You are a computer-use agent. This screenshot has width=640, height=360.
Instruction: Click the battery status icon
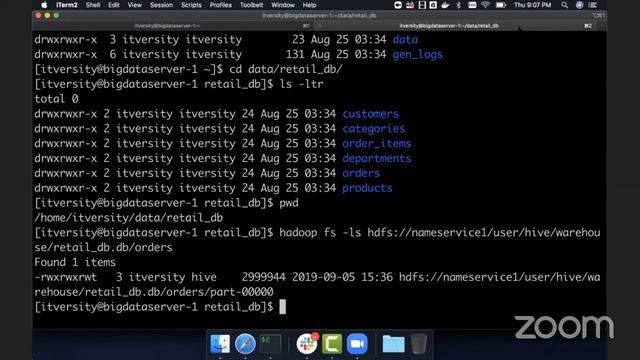coord(500,5)
